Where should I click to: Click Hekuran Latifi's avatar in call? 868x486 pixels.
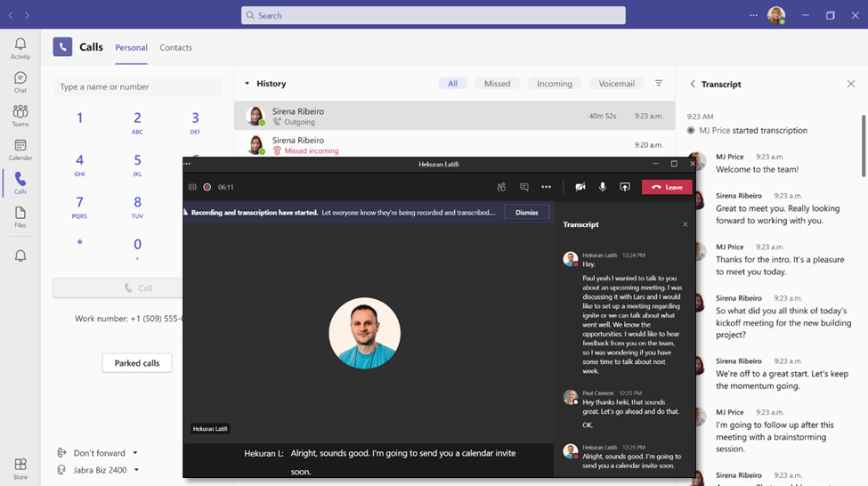click(364, 333)
